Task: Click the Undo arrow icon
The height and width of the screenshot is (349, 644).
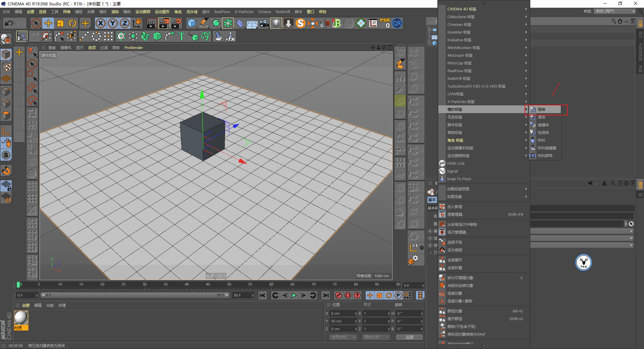Action: [9, 23]
